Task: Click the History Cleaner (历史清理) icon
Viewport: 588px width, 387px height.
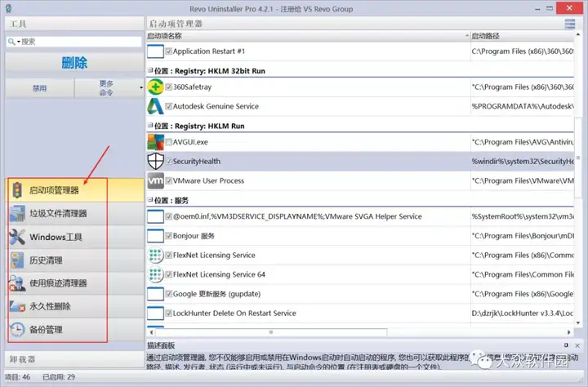Action: [x=17, y=260]
